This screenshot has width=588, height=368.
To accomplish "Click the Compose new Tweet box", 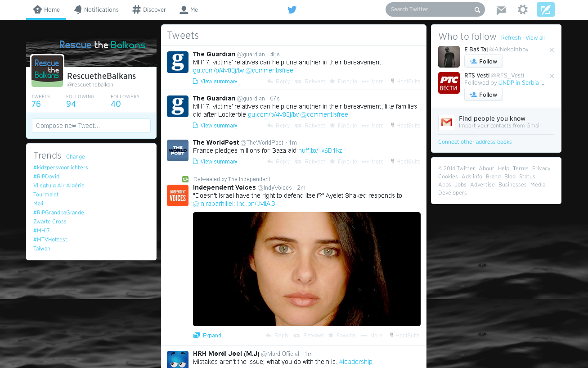I will pos(91,126).
